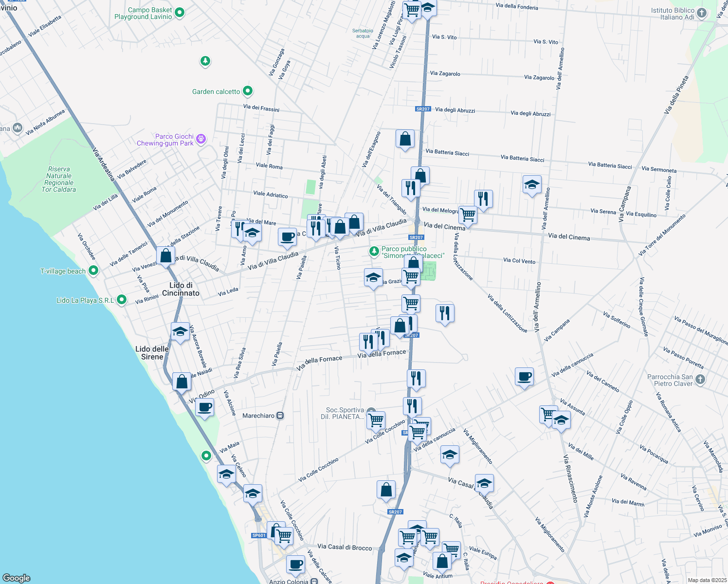Click the Parrocchia San Pietro Claver church icon
This screenshot has width=728, height=584.
(x=700, y=380)
